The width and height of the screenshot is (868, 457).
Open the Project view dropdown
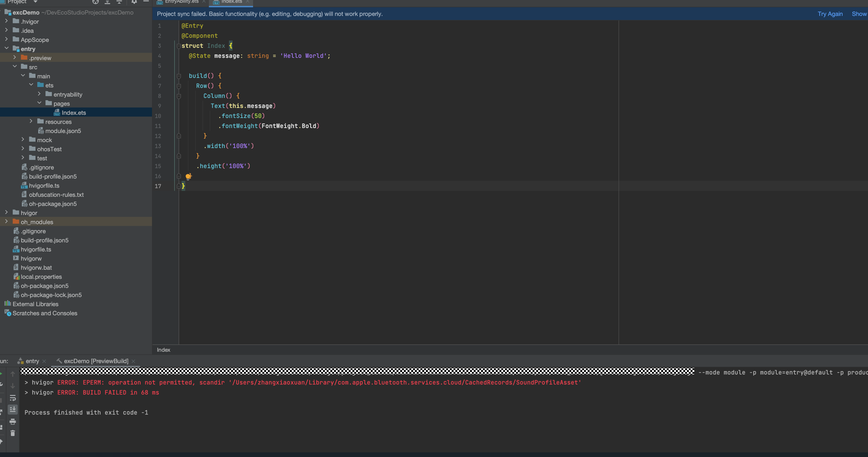35,2
